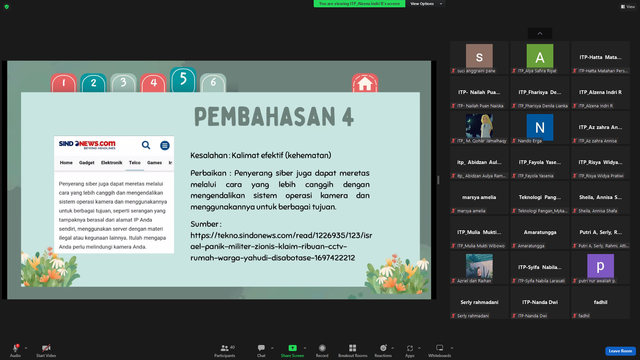Select suci anggraini pane video tile

click(x=479, y=58)
